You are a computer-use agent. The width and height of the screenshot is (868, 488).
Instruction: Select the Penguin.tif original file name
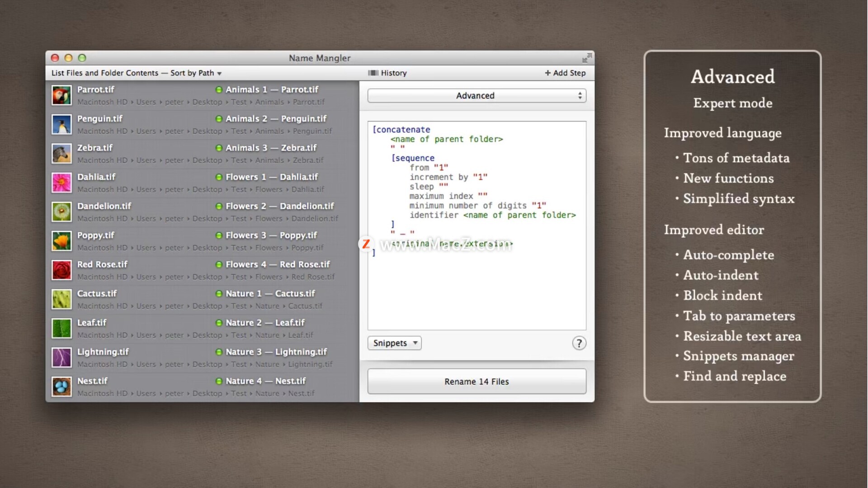pos(100,118)
